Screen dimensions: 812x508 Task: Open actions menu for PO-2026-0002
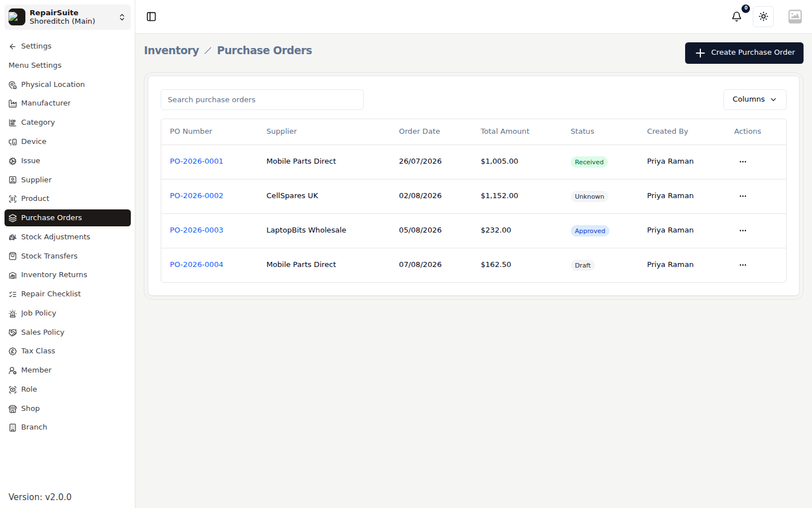point(743,196)
